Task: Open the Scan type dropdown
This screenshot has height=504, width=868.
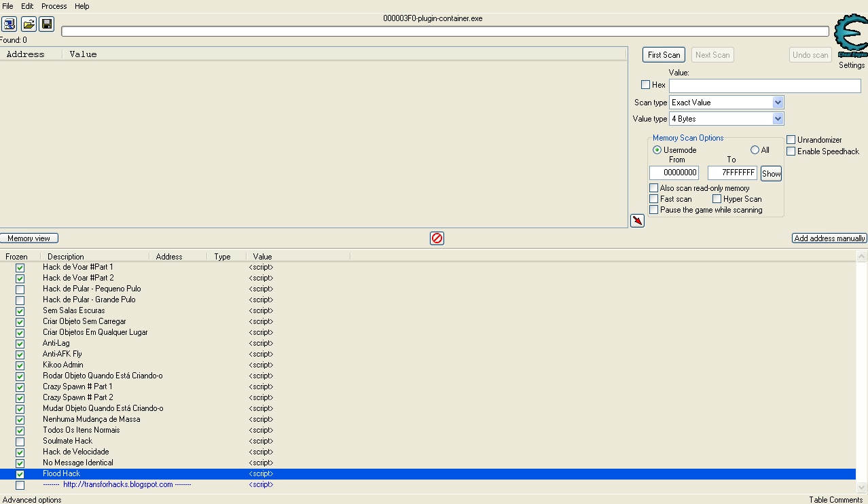Action: [x=727, y=103]
